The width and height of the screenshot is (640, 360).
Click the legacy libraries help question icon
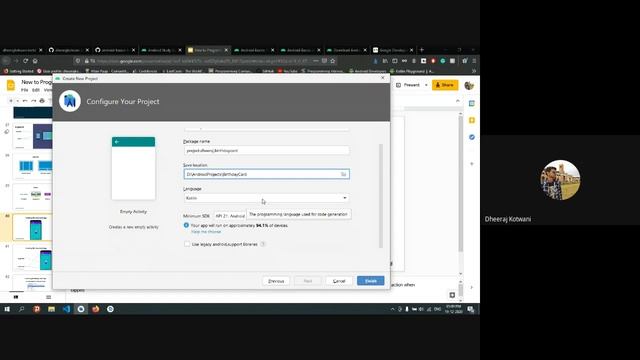(x=263, y=244)
